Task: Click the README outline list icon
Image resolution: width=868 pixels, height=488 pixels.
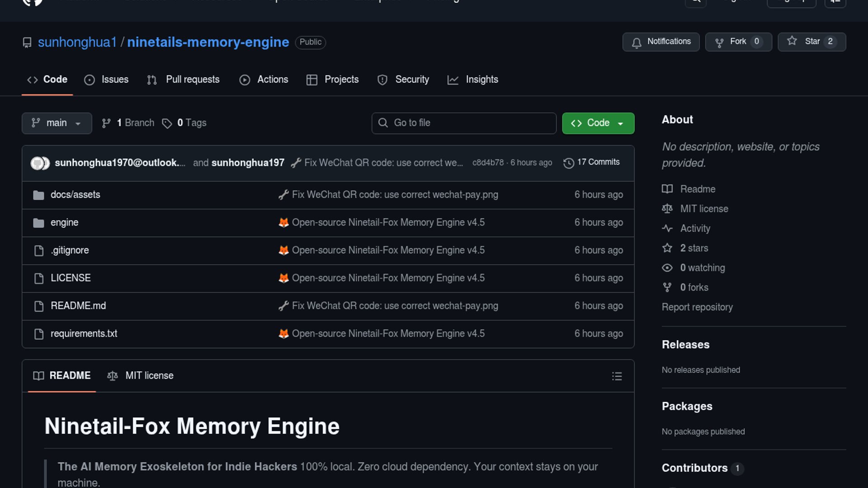Action: (617, 376)
